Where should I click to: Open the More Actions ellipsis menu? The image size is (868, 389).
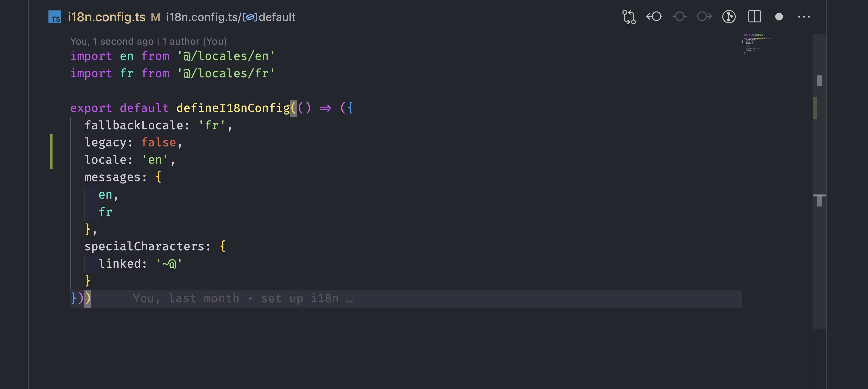tap(805, 17)
